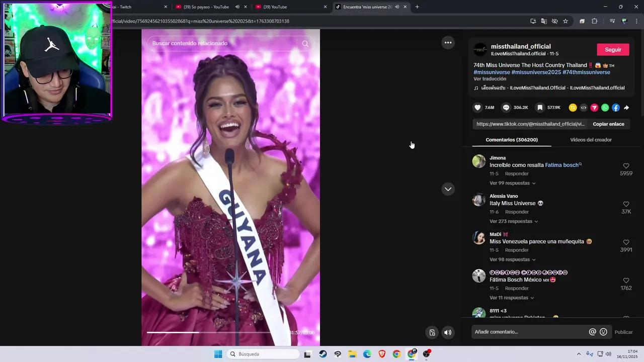The height and width of the screenshot is (362, 644).
Task: Share via the pink send-to-friends icon
Action: pos(594,108)
